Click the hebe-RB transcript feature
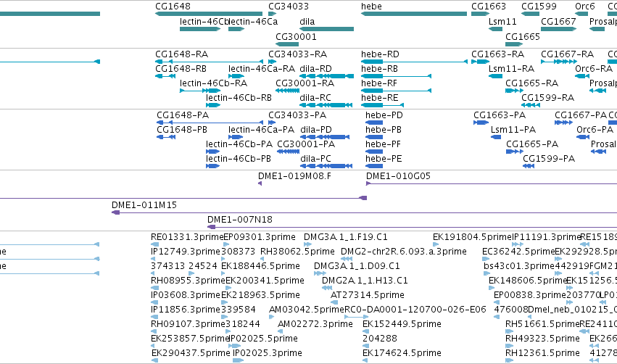Viewport: 617px width, 364px height. (397, 76)
